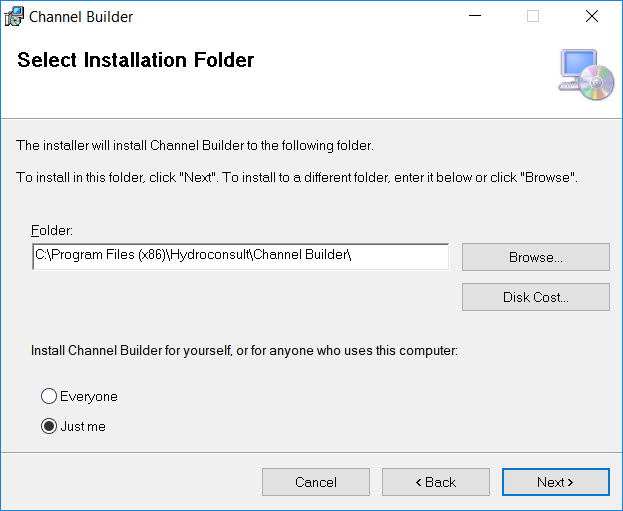This screenshot has height=511, width=623.
Task: Click the computer and disc installer graphic
Action: (586, 74)
